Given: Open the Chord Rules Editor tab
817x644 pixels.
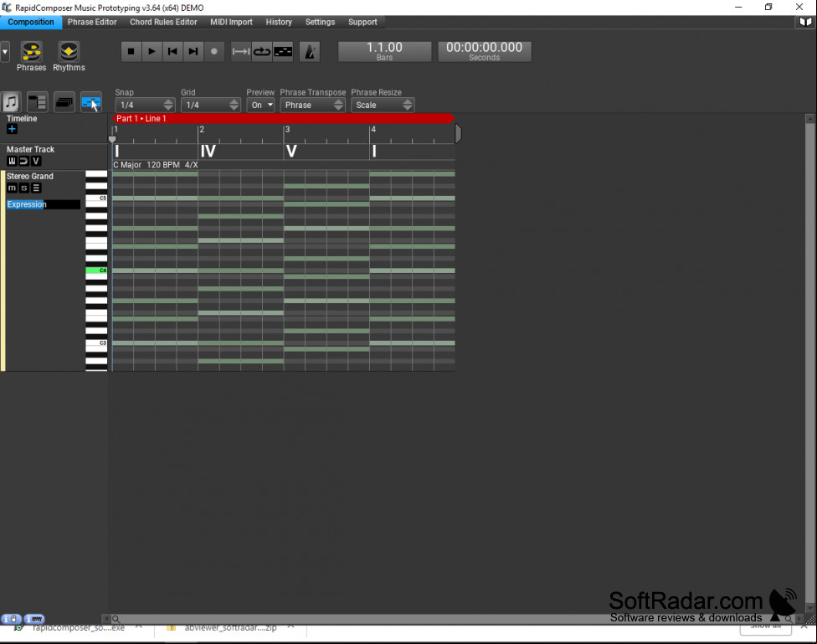Looking at the screenshot, I should pyautogui.click(x=163, y=22).
